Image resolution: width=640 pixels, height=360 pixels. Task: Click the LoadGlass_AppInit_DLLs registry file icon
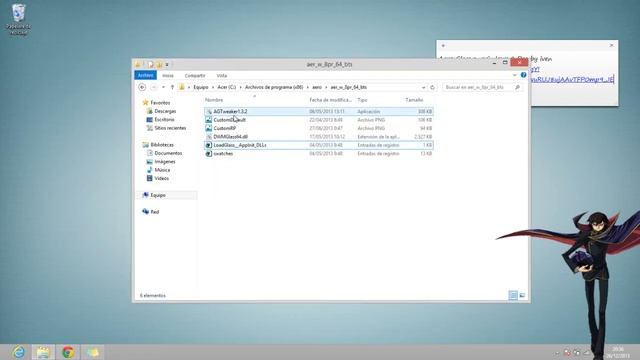(209, 145)
